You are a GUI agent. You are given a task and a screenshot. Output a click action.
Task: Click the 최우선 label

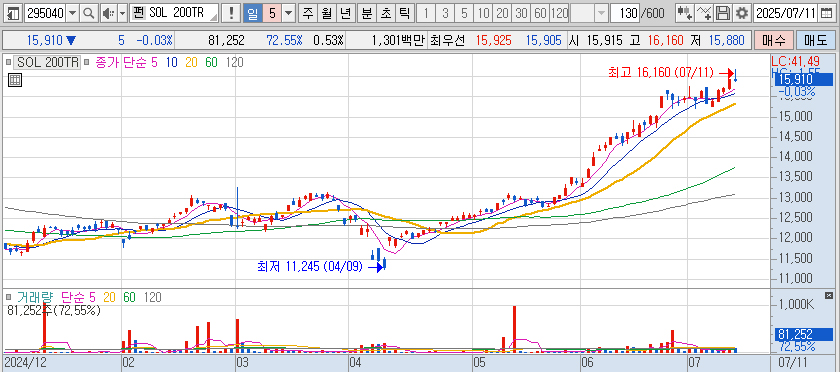448,40
